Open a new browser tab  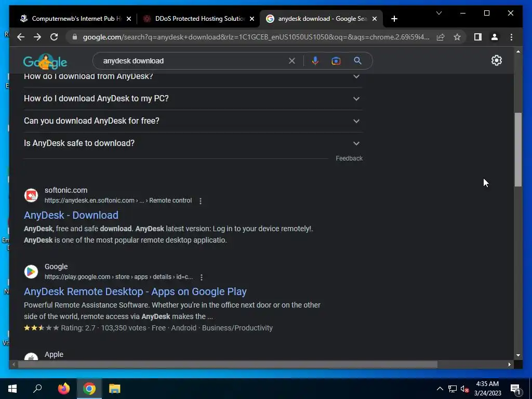(x=394, y=19)
